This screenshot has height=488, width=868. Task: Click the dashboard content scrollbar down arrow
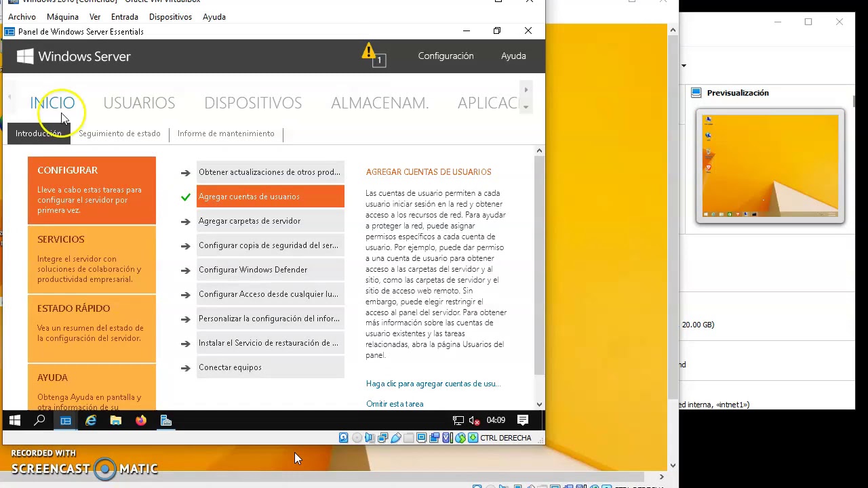(x=539, y=405)
